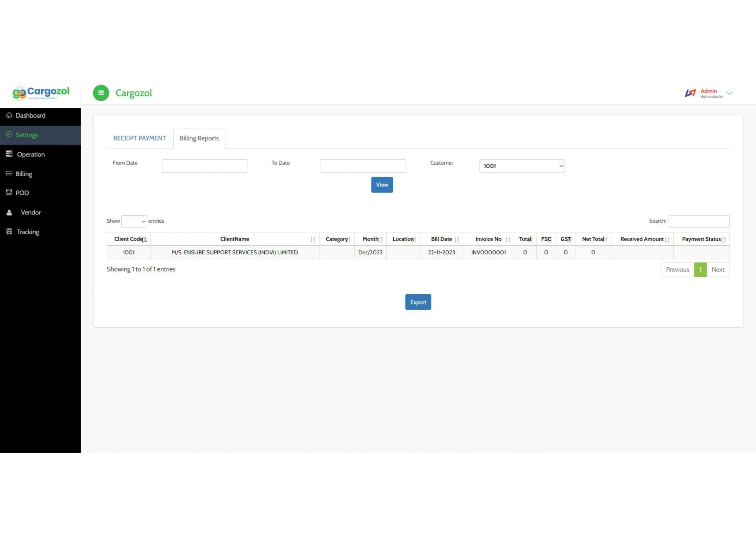The image size is (756, 535).
Task: Click the blue View button
Action: (x=382, y=185)
